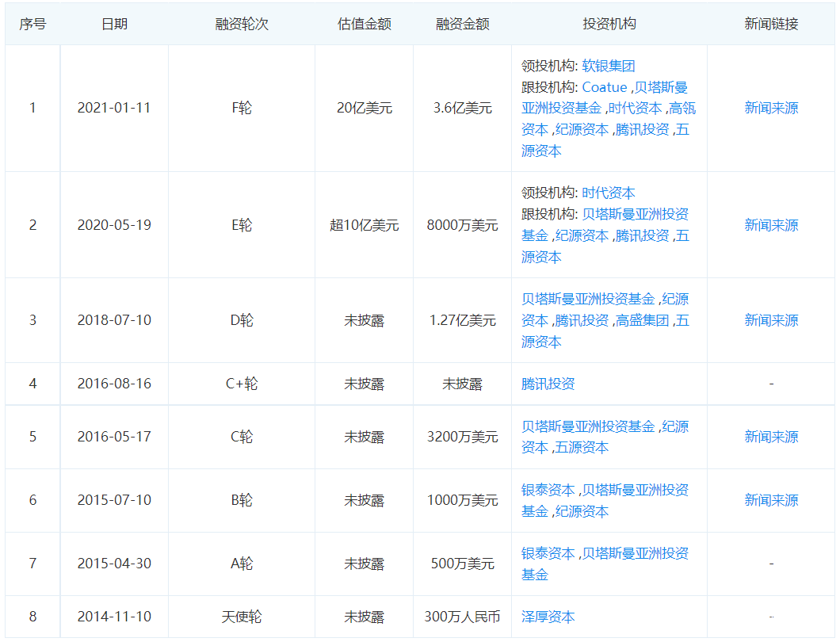The image size is (840, 642).
Task: Click 纪源资本 in the B轮 row
Action: [x=582, y=511]
